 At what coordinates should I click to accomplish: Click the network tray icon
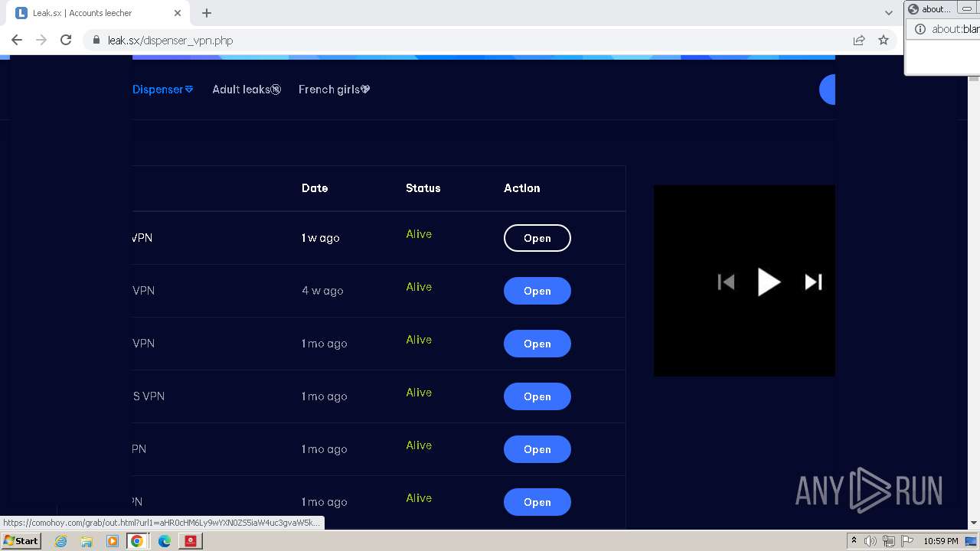click(x=889, y=541)
